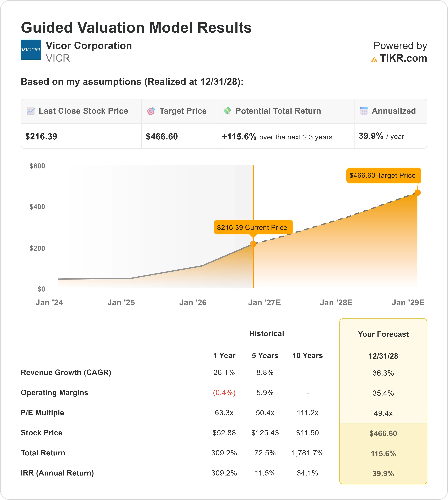The image size is (448, 500).
Task: Click the $466.60 Target Price chart label
Action: (383, 176)
